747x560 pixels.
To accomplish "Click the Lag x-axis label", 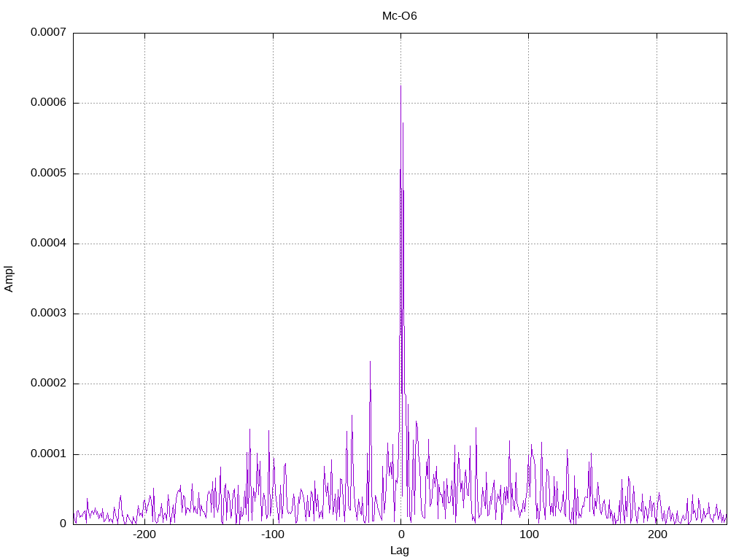I will 399,551.
